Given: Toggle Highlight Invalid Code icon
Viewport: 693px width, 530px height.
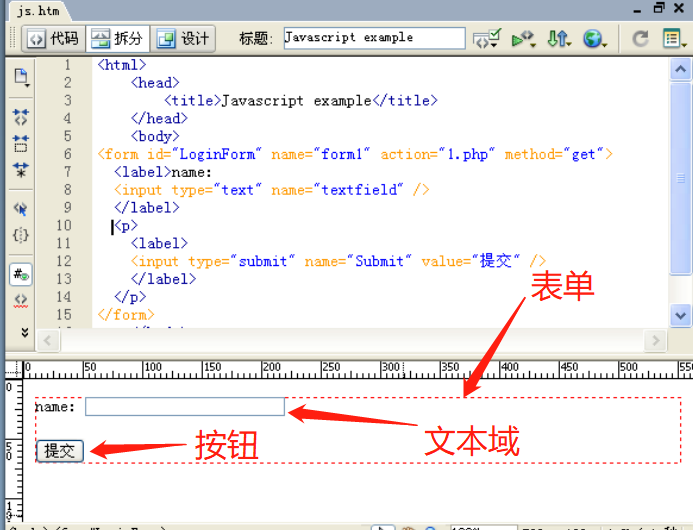Looking at the screenshot, I should coord(21,300).
